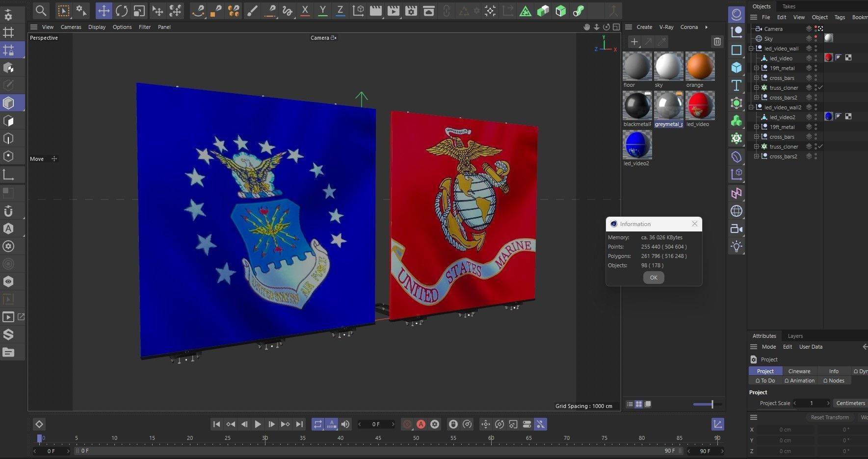Toggle first truss_cloner enable checkmark

pyautogui.click(x=820, y=87)
